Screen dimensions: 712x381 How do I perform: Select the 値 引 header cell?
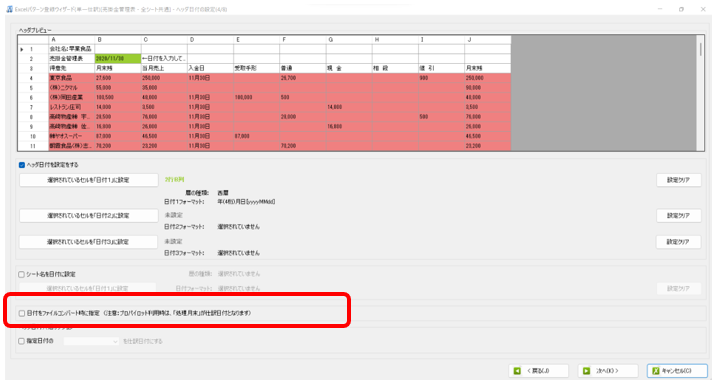coord(442,68)
